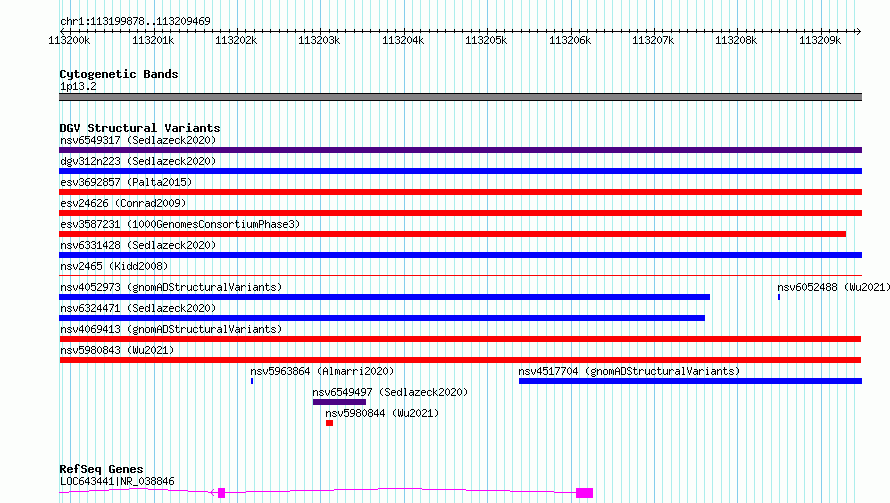Click the red esv24626 variant bar
This screenshot has width=890, height=503.
pyautogui.click(x=460, y=213)
